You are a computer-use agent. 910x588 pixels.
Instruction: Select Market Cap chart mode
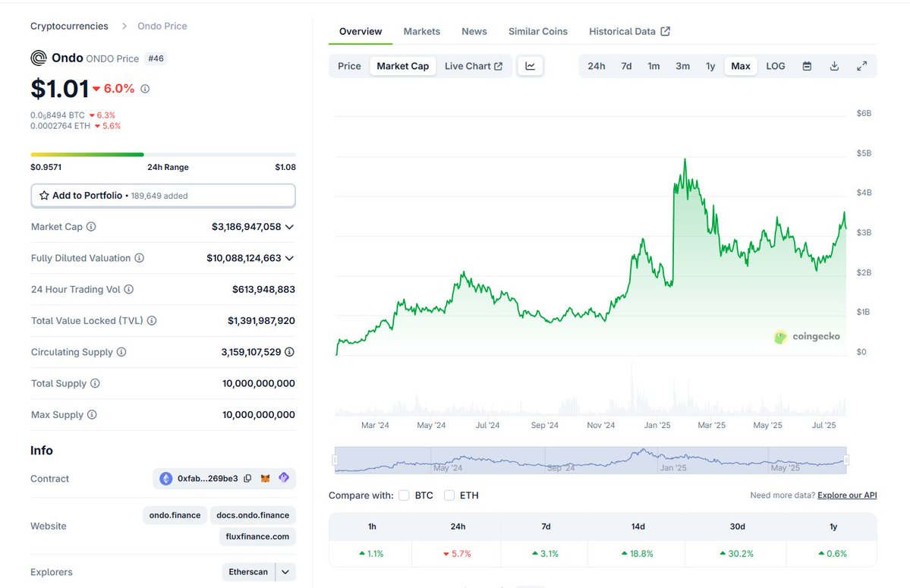coord(403,66)
